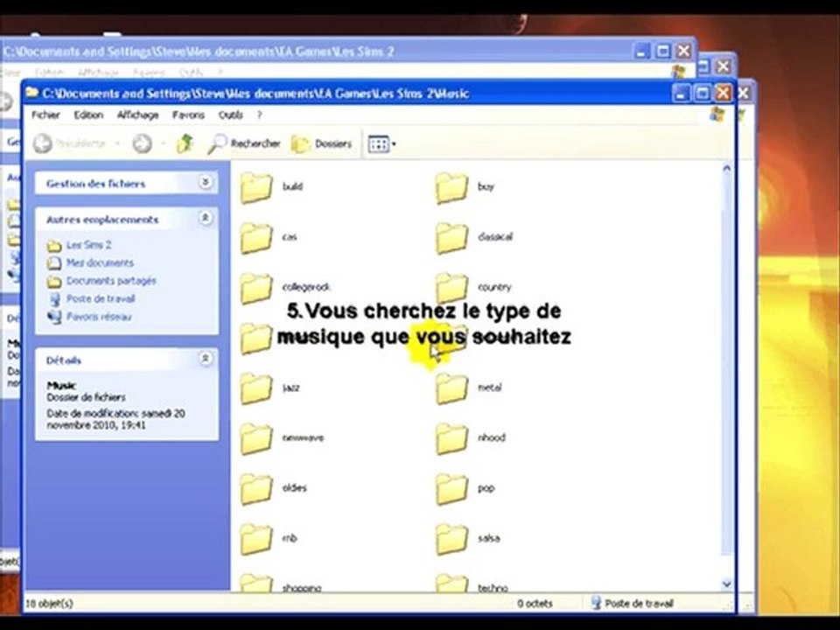Maximize the Les Sims 2 background window

point(662,51)
